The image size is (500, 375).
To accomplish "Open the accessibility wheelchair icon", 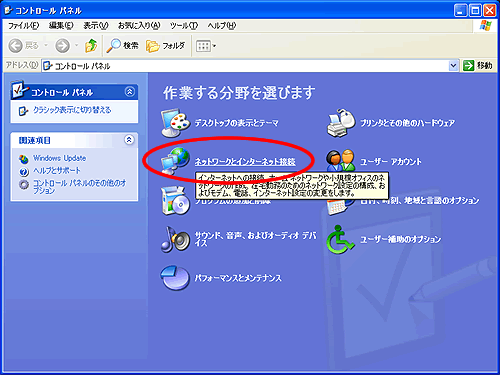I will [340, 239].
